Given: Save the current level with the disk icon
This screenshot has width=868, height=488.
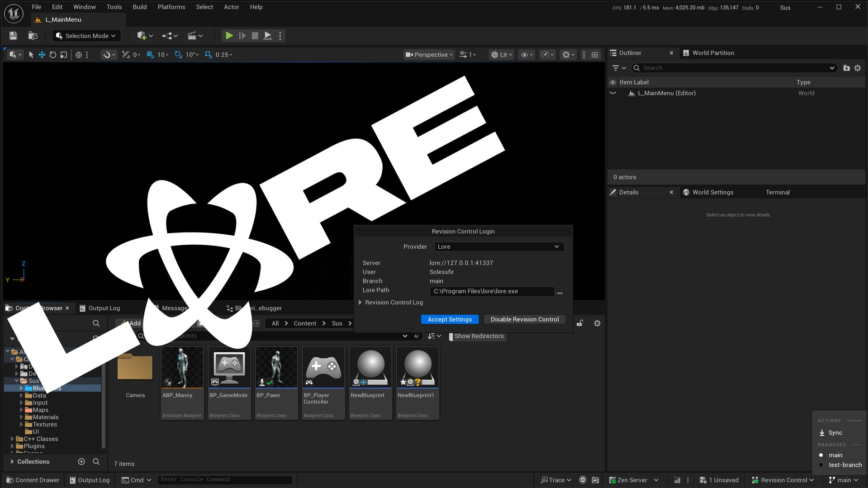Looking at the screenshot, I should pyautogui.click(x=13, y=36).
